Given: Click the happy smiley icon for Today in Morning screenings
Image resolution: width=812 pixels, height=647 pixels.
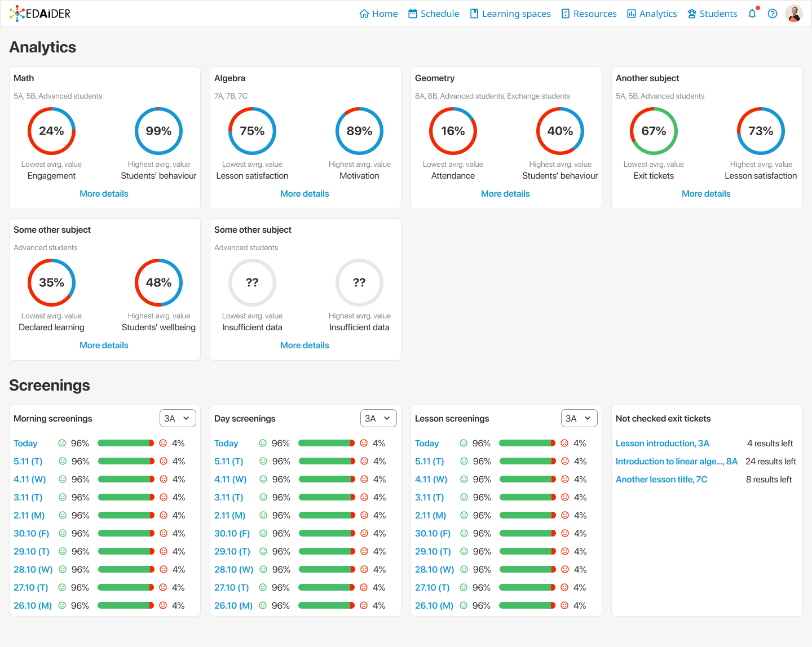Looking at the screenshot, I should pyautogui.click(x=62, y=443).
